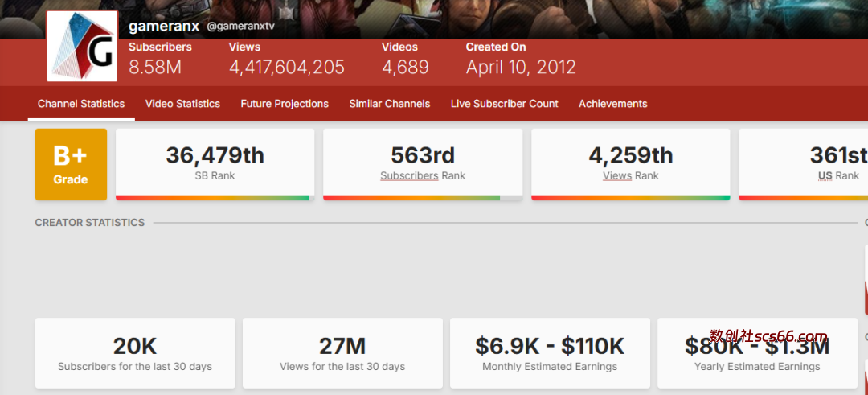868x395 pixels.
Task: Click the gameranx channel logo avatar
Action: (x=82, y=47)
